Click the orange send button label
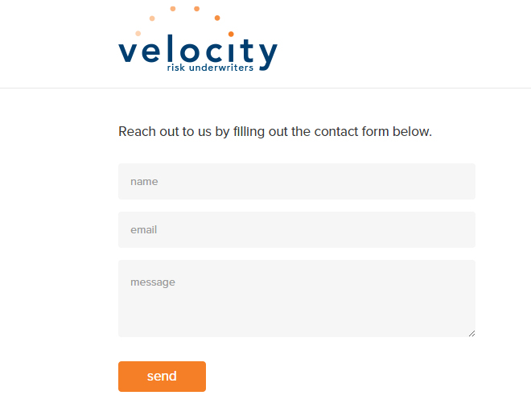Viewport: 531px width, 420px height. pyautogui.click(x=162, y=377)
